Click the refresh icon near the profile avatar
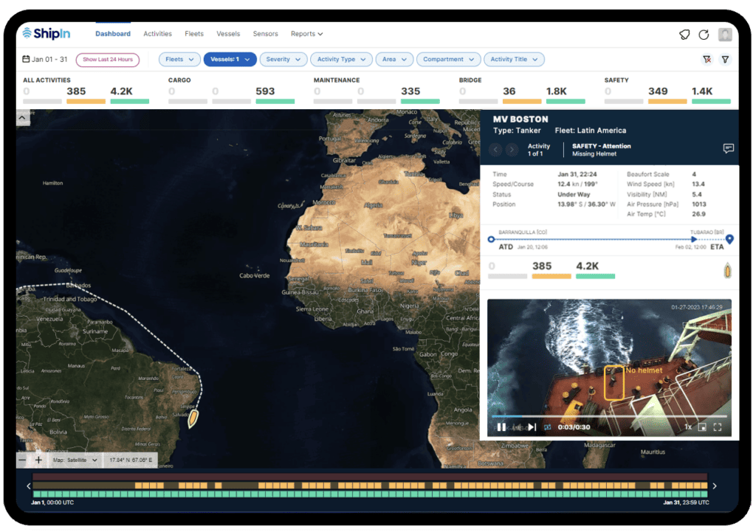The image size is (756, 532). 704,35
